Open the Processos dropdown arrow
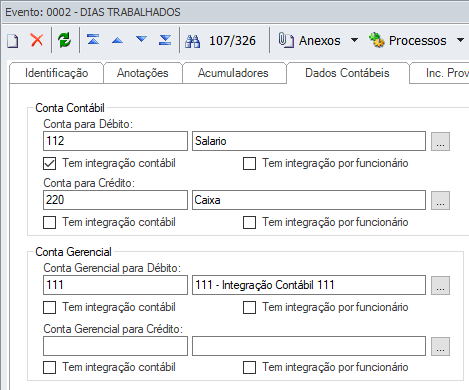The image size is (469, 390). click(x=460, y=40)
